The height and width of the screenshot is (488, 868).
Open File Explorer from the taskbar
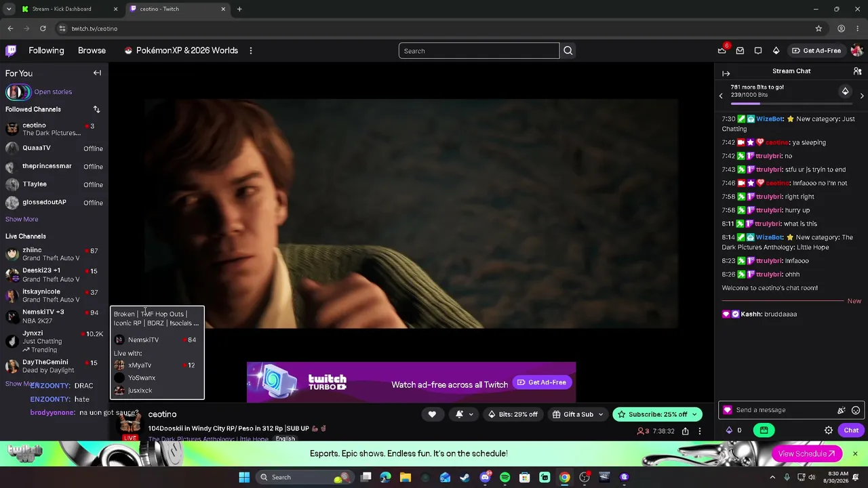[x=406, y=477]
